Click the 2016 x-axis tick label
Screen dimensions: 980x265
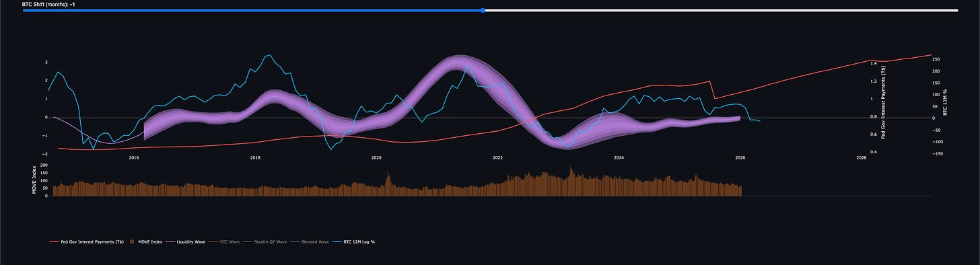(133, 158)
